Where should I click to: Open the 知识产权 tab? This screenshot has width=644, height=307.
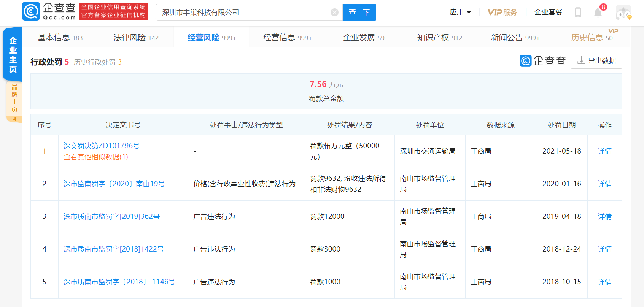click(x=439, y=38)
